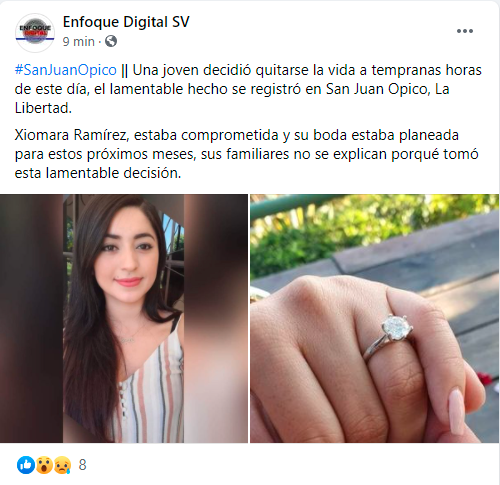This screenshot has height=485, width=500.
Task: Click the woman's face in left photo
Action: click(x=126, y=255)
